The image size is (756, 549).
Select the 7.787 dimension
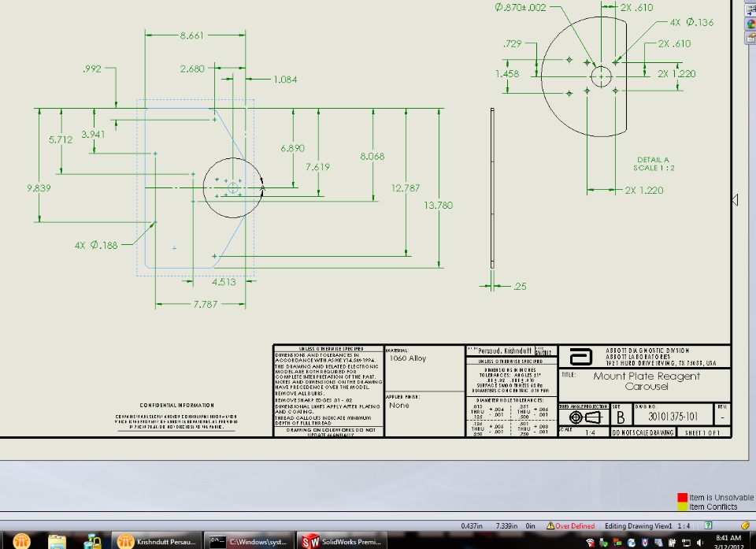pyautogui.click(x=206, y=304)
